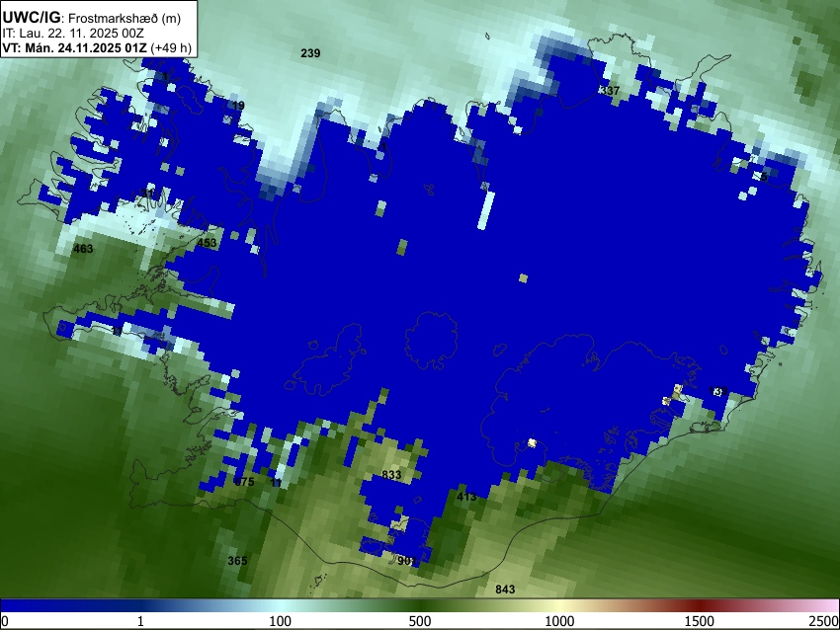Click the map value 453
Viewport: 840px width, 630px height.
click(x=207, y=243)
